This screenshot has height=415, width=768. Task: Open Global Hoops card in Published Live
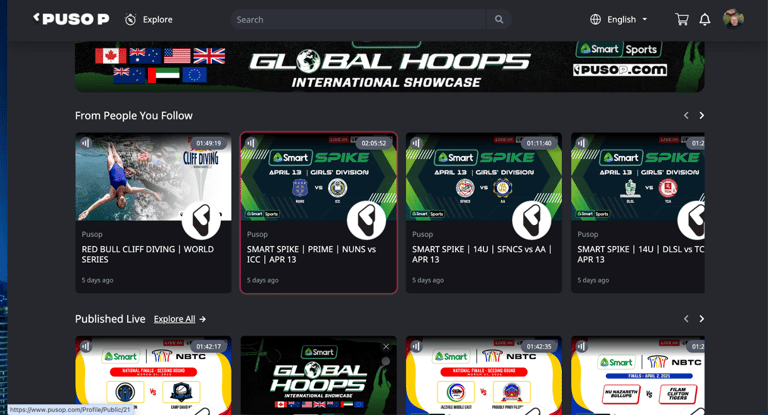click(318, 375)
